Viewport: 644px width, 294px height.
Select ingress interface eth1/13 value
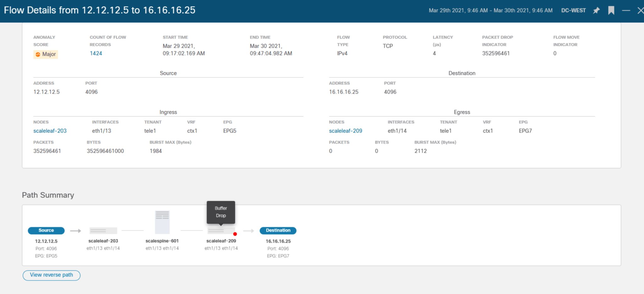tap(102, 131)
